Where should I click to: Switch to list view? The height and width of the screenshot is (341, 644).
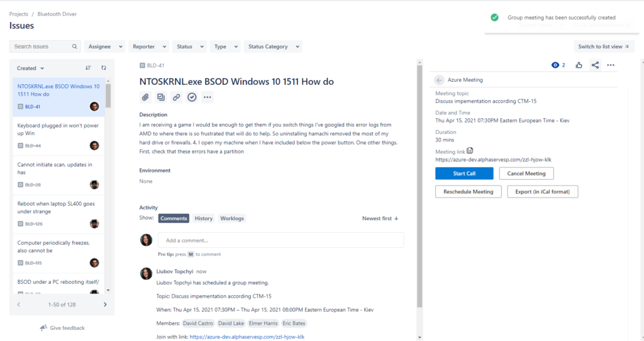(604, 47)
